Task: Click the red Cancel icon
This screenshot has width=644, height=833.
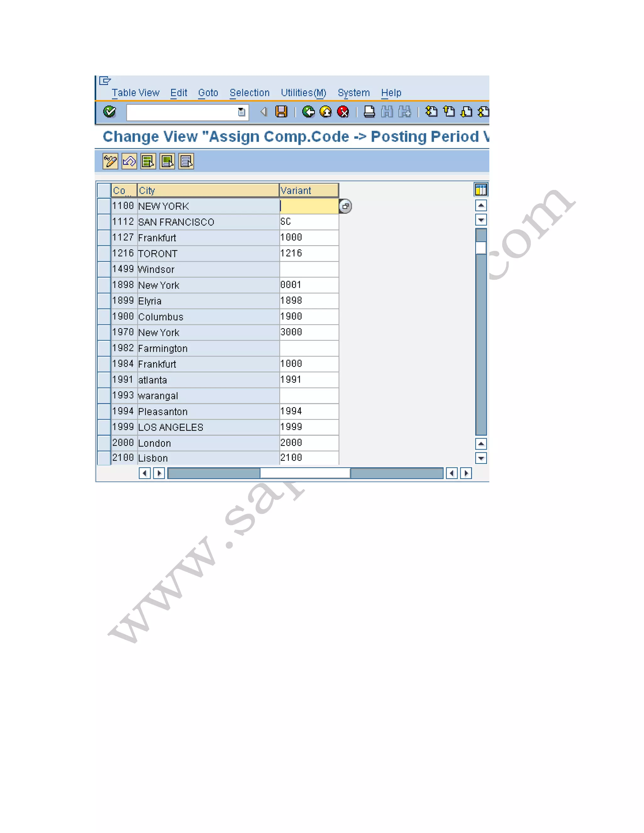Action: [343, 112]
